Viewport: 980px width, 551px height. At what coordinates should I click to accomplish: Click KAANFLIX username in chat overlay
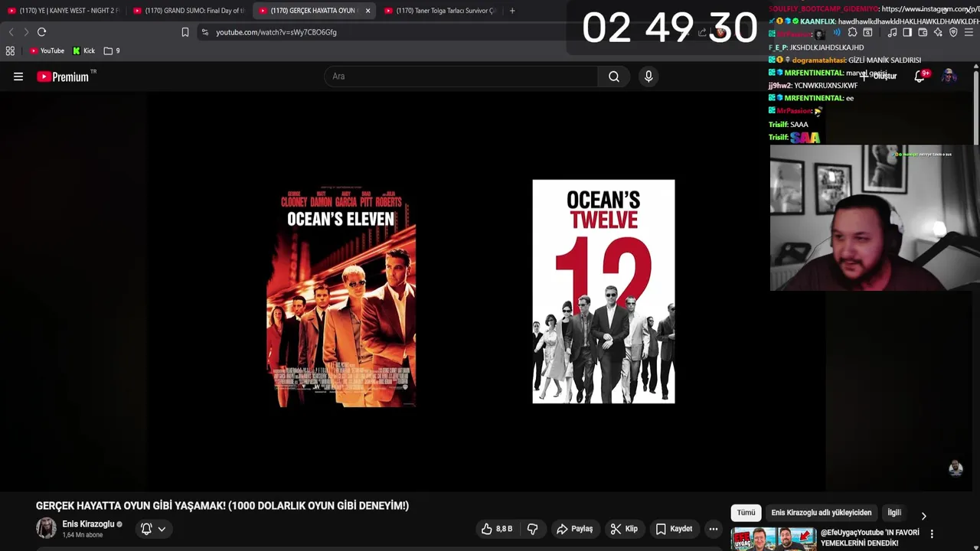coord(818,21)
